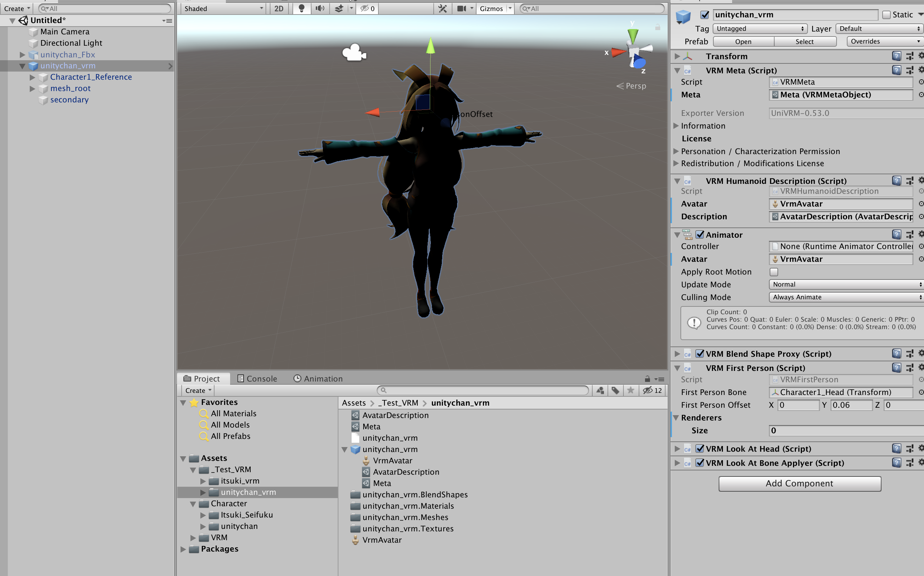
Task: Toggle scene lighting lightbulb icon
Action: point(301,9)
